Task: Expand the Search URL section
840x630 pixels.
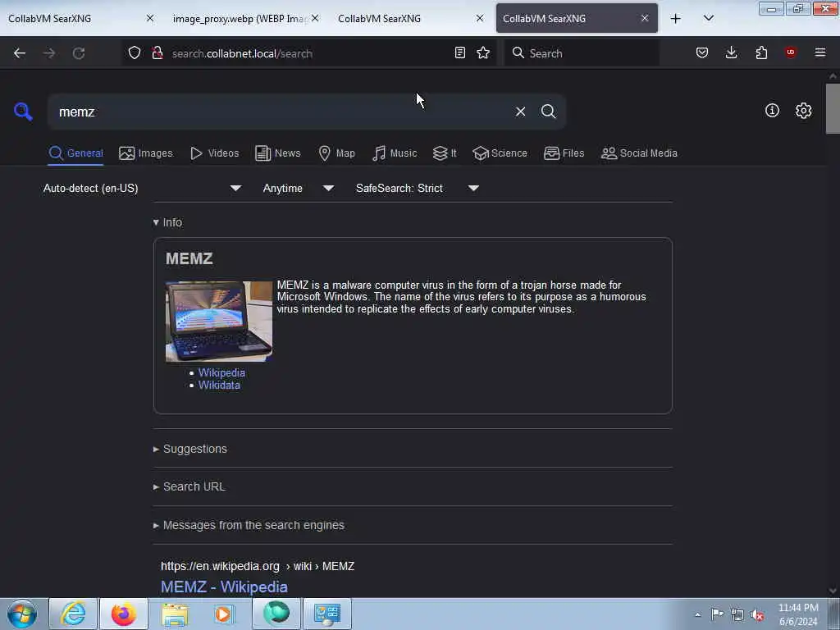Action: (189, 486)
